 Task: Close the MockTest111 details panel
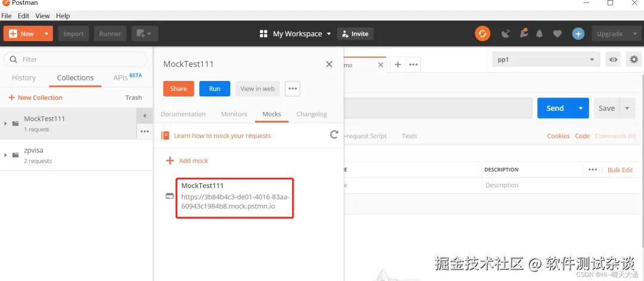(x=329, y=64)
